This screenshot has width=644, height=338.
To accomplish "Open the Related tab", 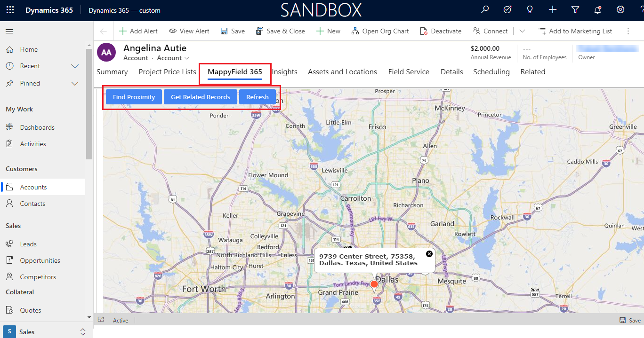I will point(533,72).
